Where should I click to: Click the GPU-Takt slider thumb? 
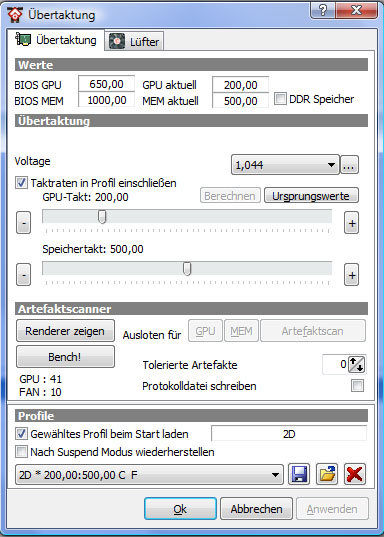click(102, 217)
